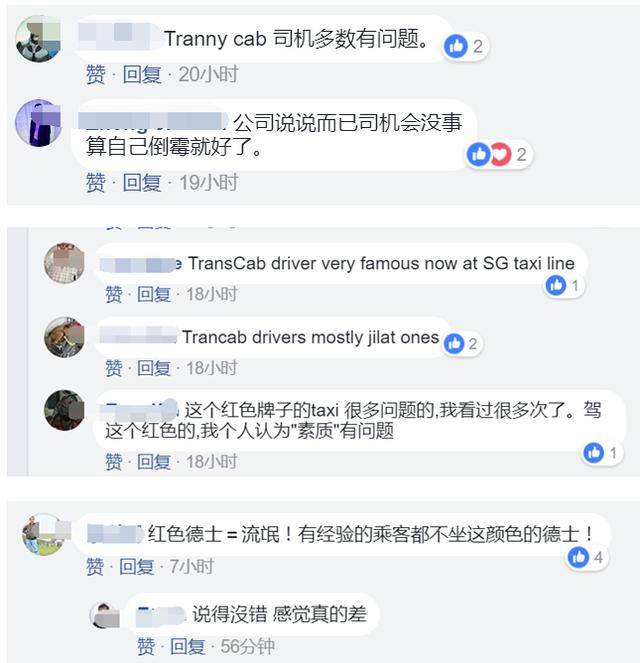Click the 7小时 timestamp
640x663 pixels.
191,566
